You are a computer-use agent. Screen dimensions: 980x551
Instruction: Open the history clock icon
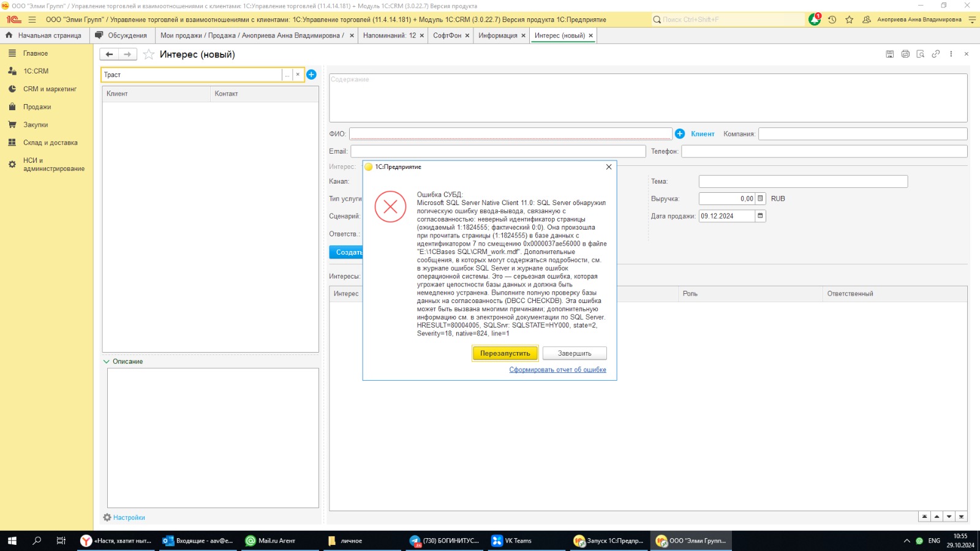coord(832,20)
